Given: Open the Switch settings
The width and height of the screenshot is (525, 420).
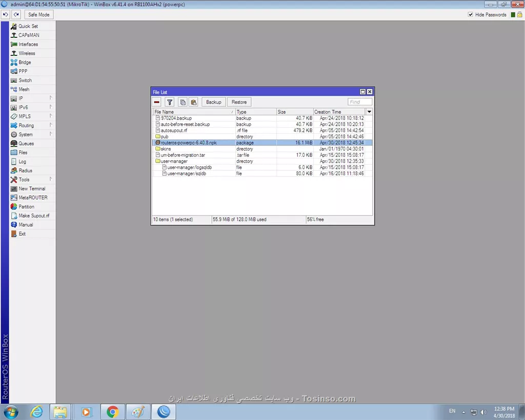Looking at the screenshot, I should click(32, 81).
